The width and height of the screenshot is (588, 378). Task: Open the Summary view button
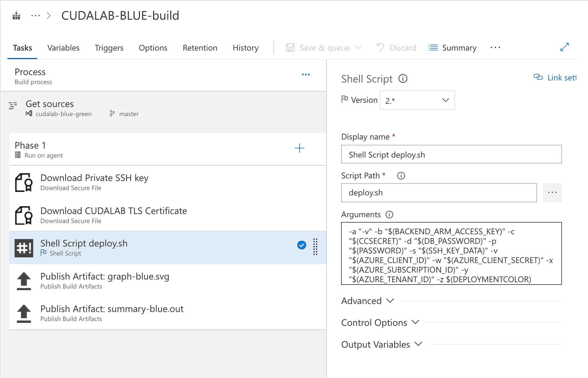click(x=452, y=48)
